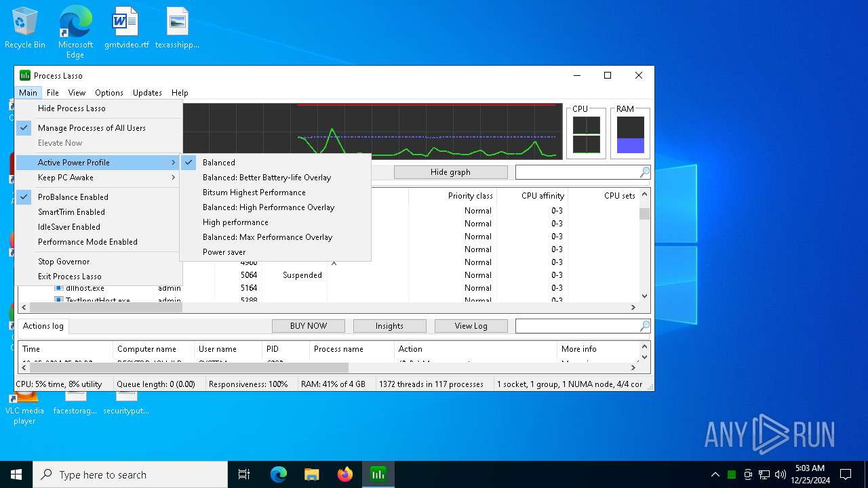
Task: Open the facestorag desktop file
Action: pyautogui.click(x=75, y=405)
